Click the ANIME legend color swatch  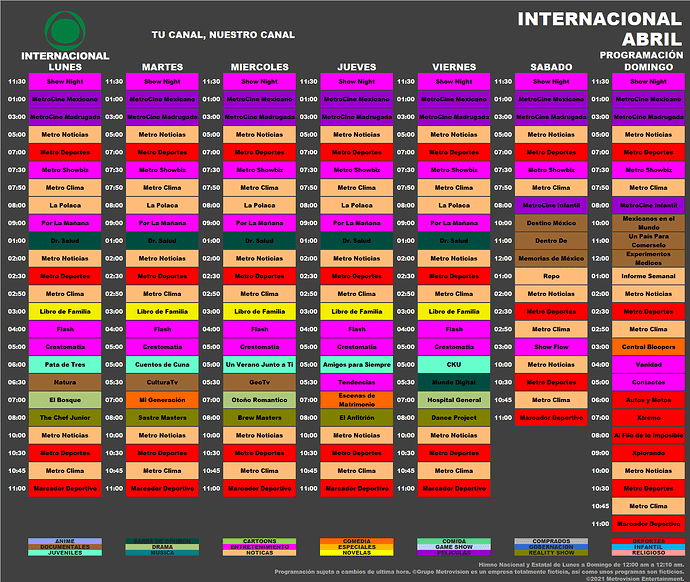pos(65,541)
